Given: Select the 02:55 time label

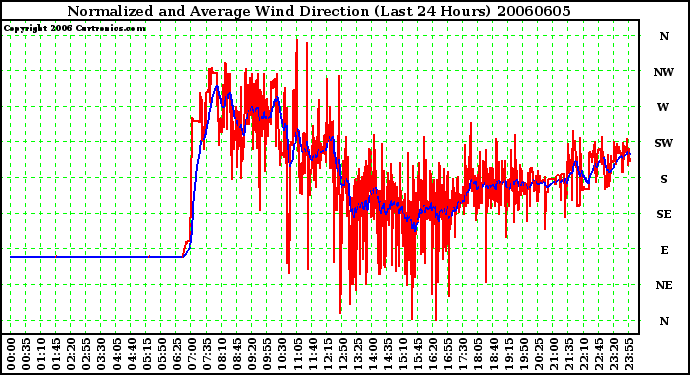Looking at the screenshot, I should 86,354.
